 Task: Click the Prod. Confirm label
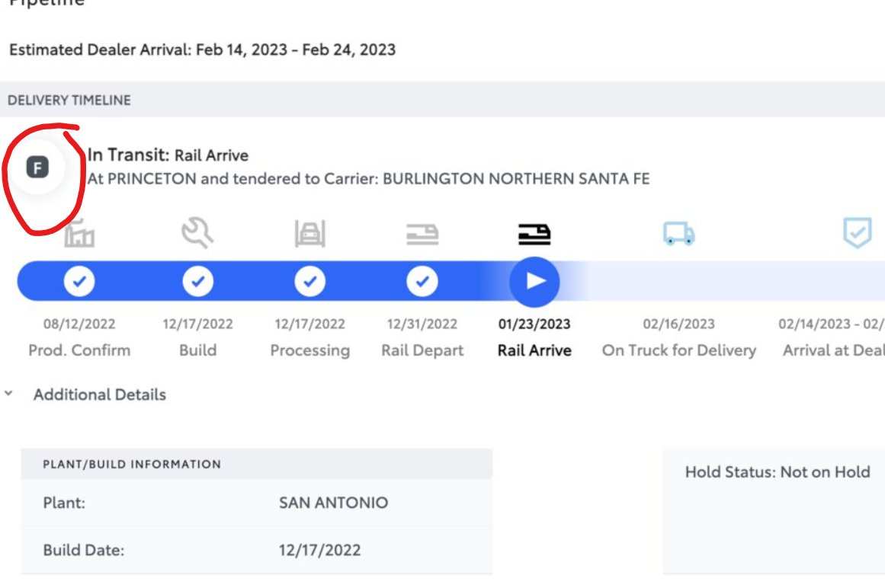click(79, 350)
